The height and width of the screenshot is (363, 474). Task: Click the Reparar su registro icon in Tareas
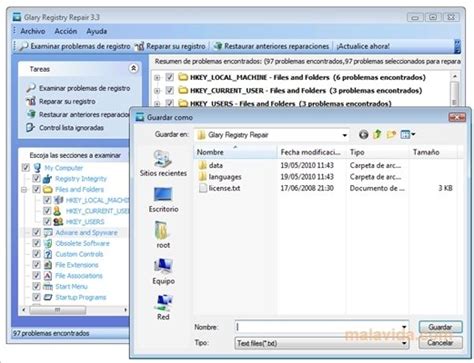point(31,101)
